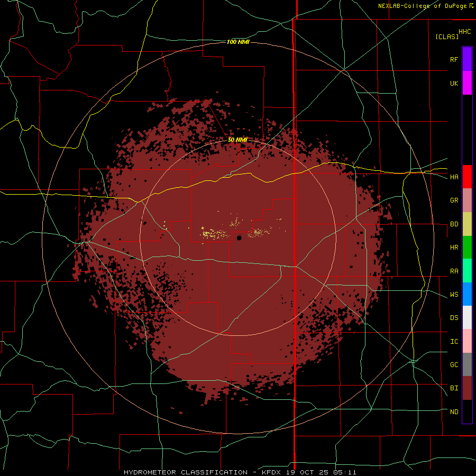The image size is (476, 476).
Task: Click the IC legend label
Action: (454, 342)
